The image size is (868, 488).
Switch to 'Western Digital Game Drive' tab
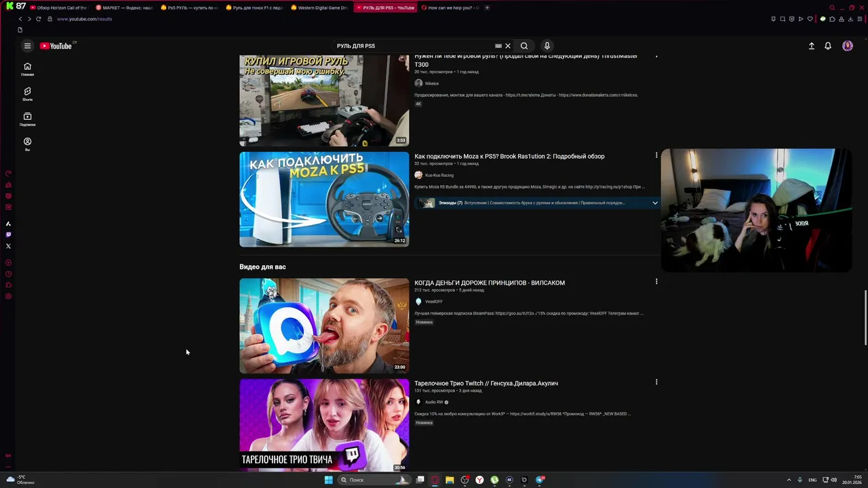(x=319, y=7)
